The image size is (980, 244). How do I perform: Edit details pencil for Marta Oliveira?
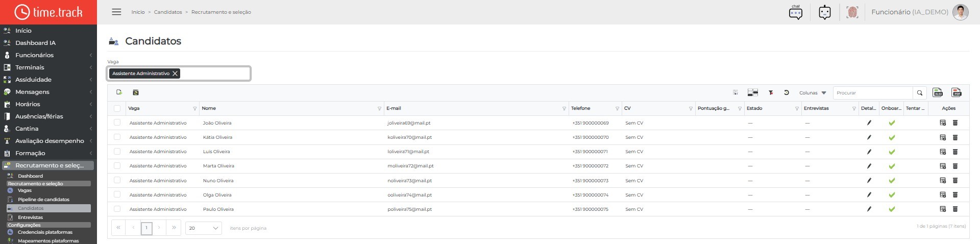click(869, 166)
